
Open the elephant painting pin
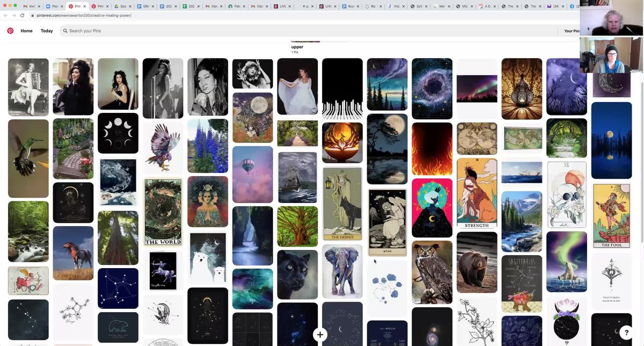[342, 271]
